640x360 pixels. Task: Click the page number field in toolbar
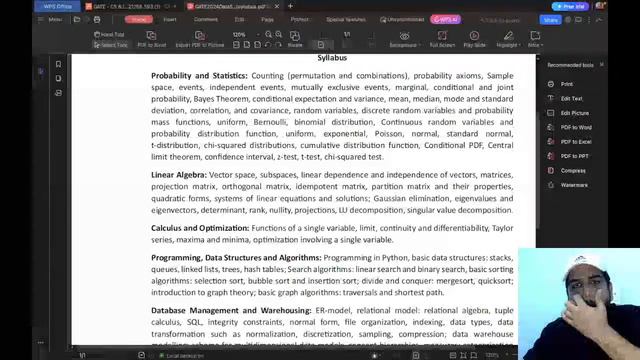[347, 35]
